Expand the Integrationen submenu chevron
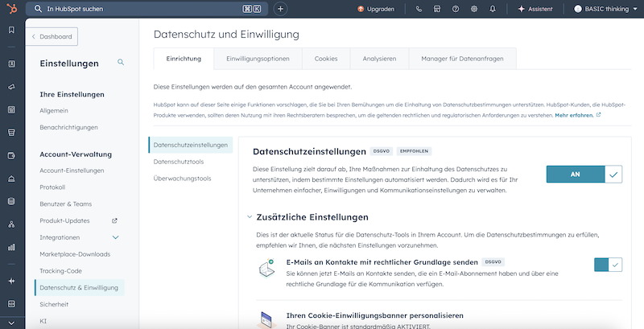The width and height of the screenshot is (644, 329). tap(115, 237)
